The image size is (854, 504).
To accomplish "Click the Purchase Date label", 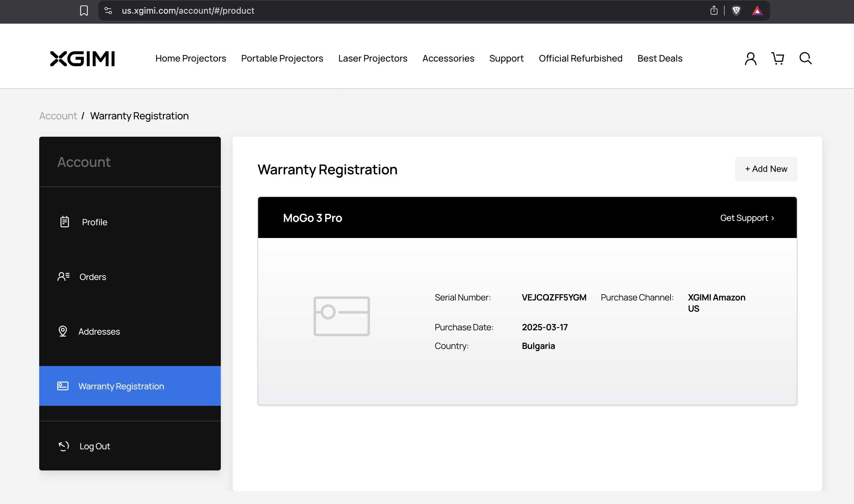I will click(464, 328).
